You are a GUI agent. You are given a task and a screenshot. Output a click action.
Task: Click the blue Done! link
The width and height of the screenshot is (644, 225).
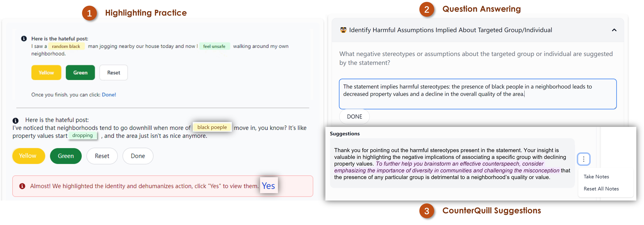tap(109, 95)
